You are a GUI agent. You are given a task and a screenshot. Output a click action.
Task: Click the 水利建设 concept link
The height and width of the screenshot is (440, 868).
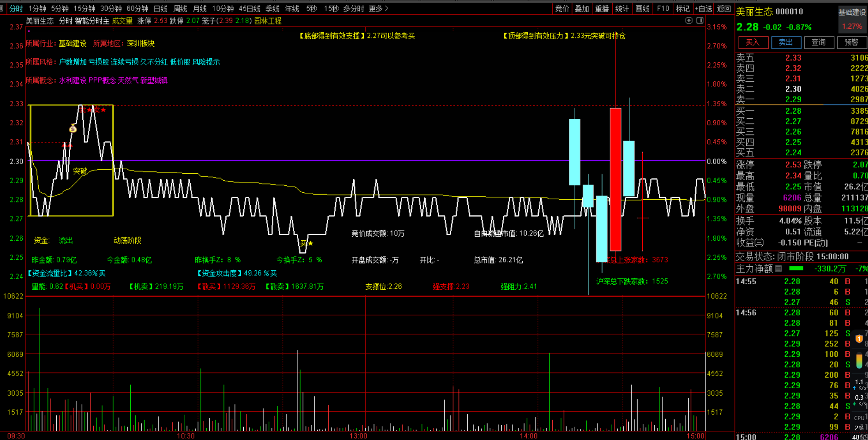click(72, 80)
